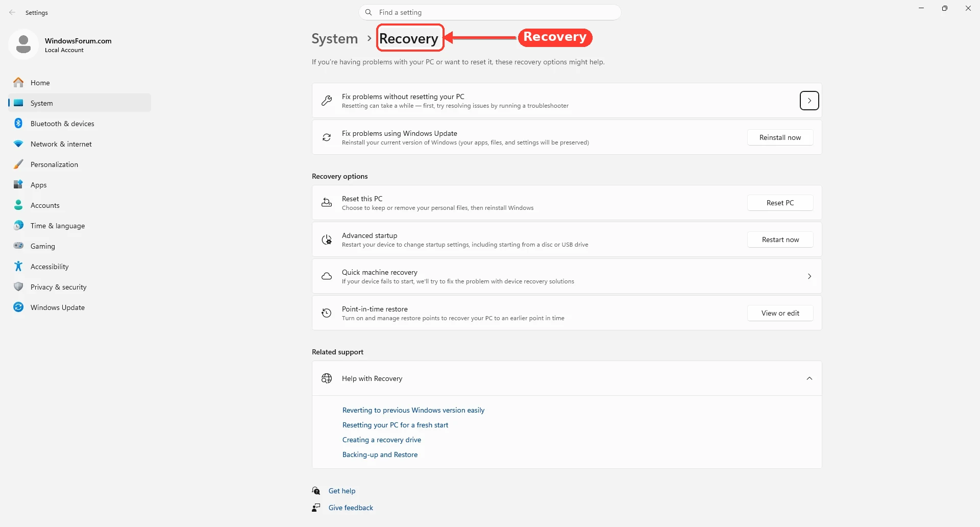Click the Get help icon
This screenshot has width=980, height=527.
(316, 491)
